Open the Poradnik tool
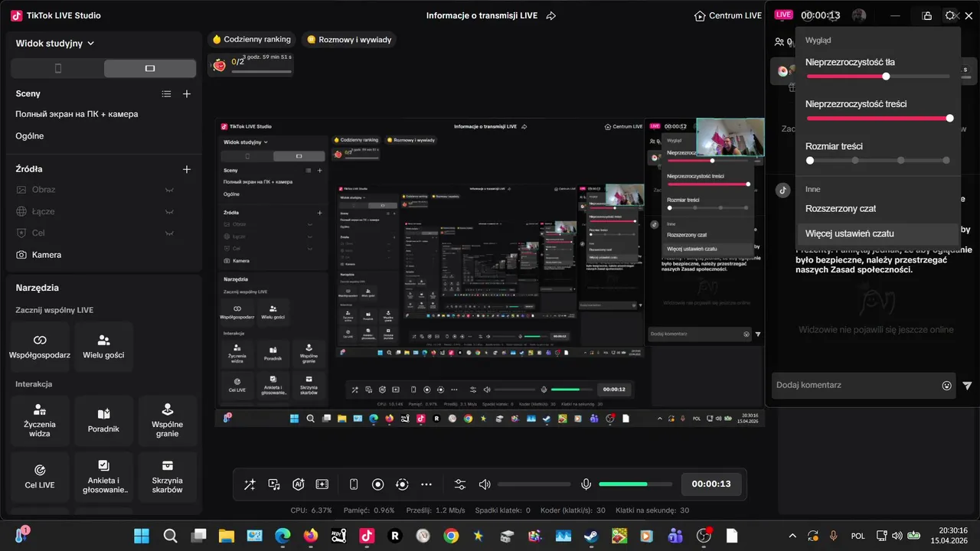980x551 pixels. pos(103,421)
